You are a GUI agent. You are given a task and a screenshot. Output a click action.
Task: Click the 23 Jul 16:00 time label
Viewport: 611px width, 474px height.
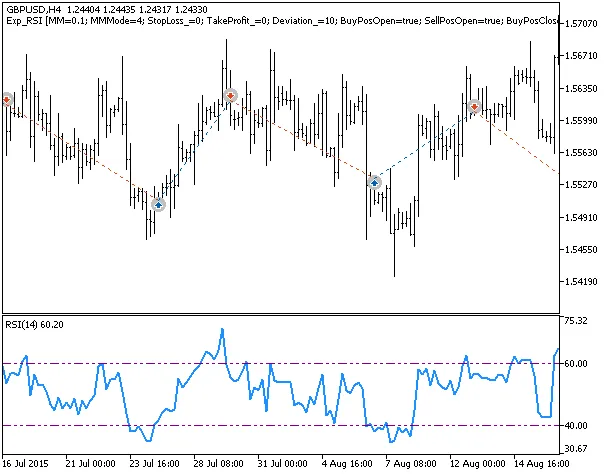click(154, 464)
